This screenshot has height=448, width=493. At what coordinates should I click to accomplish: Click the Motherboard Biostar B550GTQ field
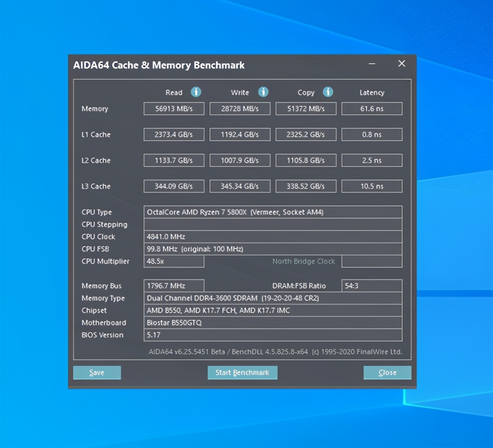(x=273, y=322)
